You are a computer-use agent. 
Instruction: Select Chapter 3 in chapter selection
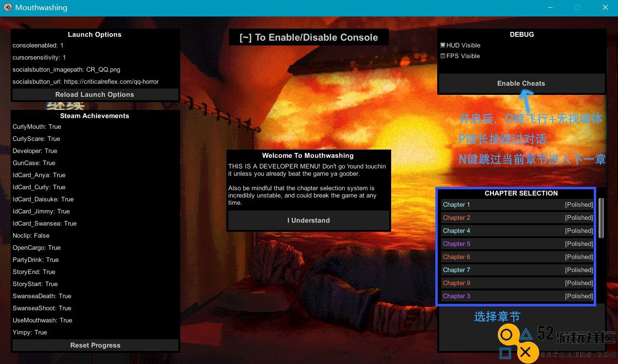518,296
